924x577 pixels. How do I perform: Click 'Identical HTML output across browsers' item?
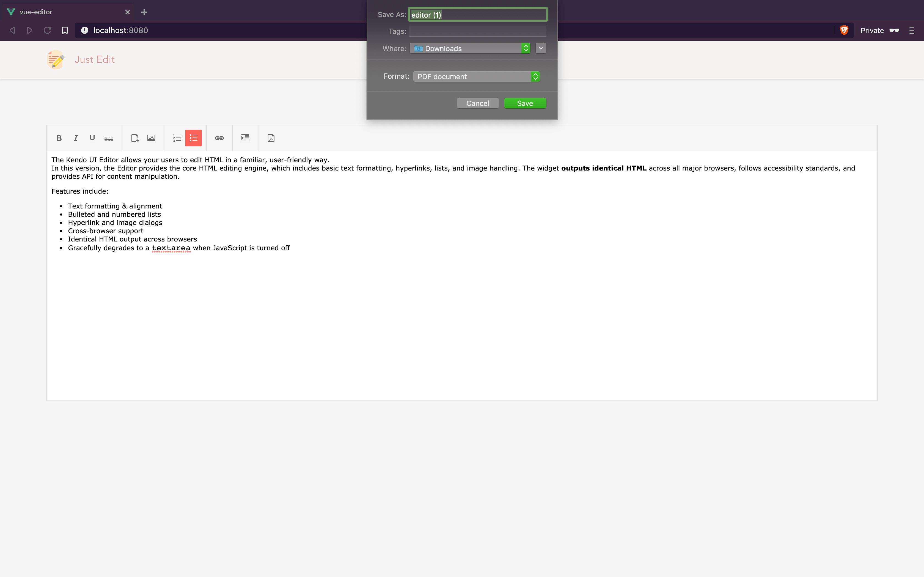coord(132,239)
